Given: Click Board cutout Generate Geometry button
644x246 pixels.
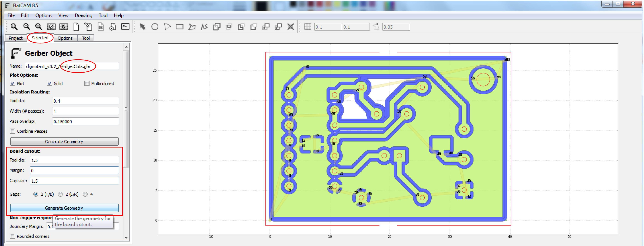Looking at the screenshot, I should [x=64, y=208].
